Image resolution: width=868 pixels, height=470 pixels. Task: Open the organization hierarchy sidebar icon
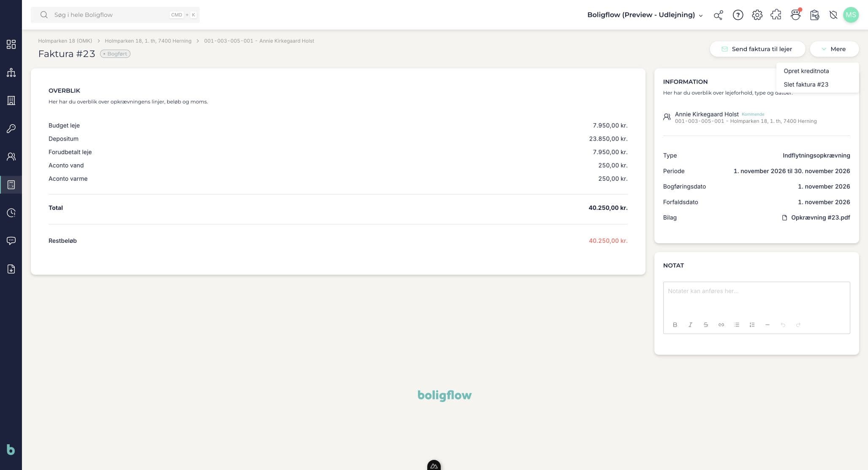[x=11, y=73]
